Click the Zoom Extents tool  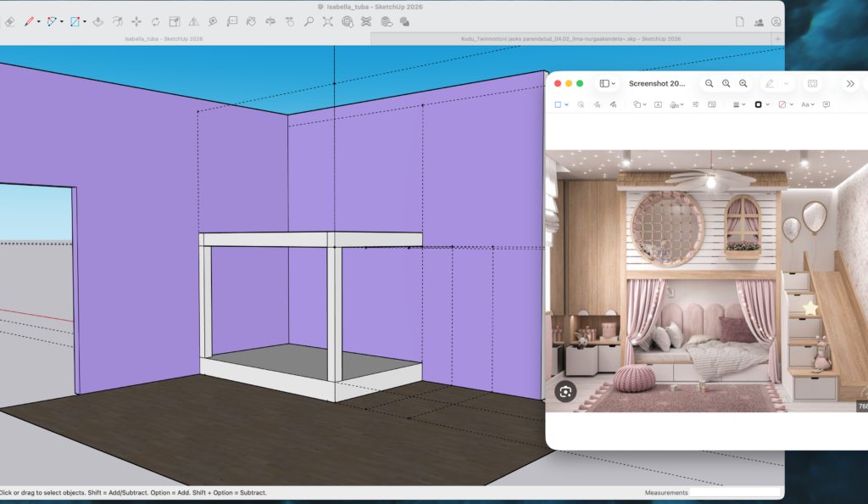tap(328, 21)
